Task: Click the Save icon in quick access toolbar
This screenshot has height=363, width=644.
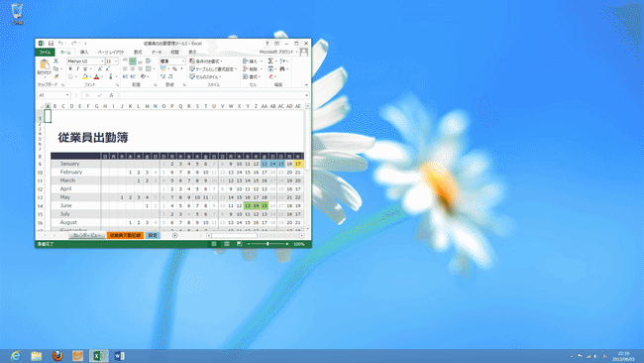Action: tap(51, 44)
